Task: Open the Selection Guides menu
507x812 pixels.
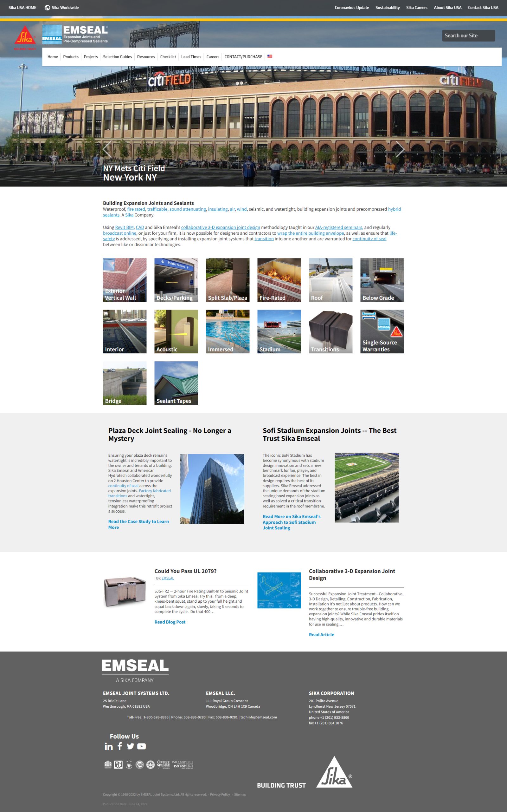Action: point(117,57)
